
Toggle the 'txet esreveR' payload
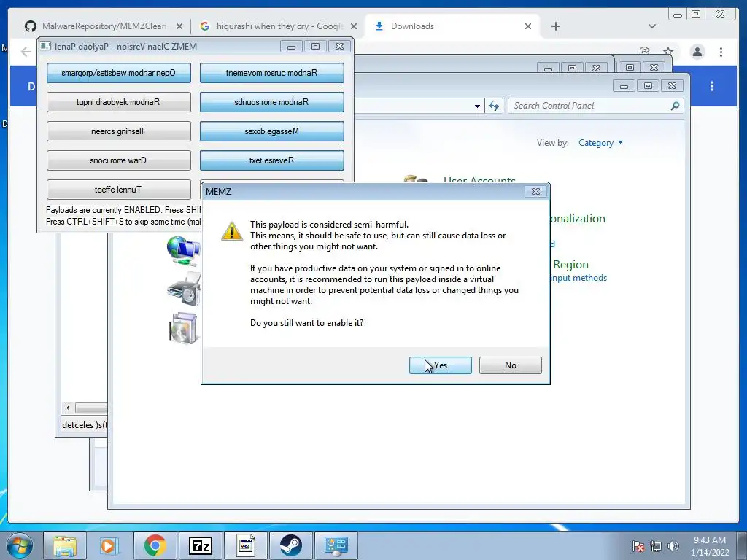(x=271, y=160)
